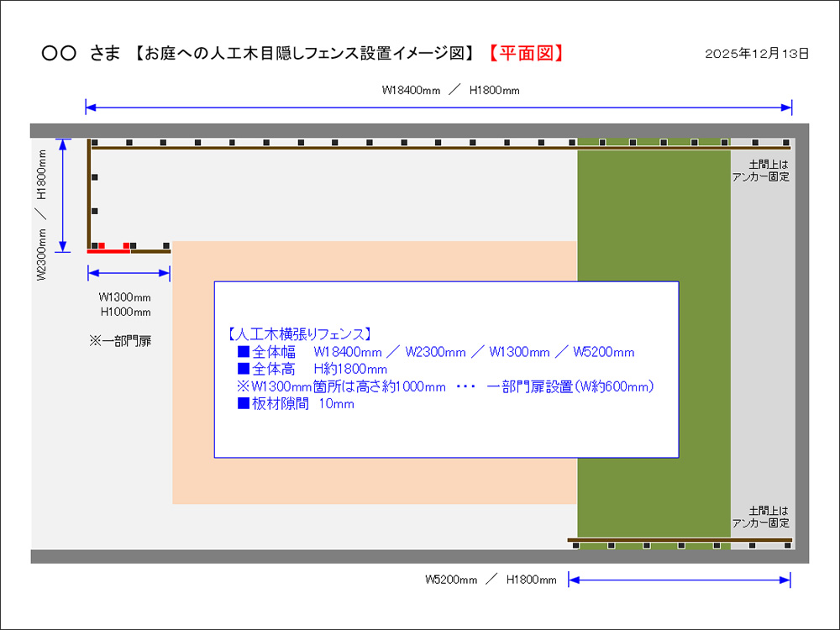Click the brown fence line above W5200mm dimension
840x630 pixels.
click(680, 540)
